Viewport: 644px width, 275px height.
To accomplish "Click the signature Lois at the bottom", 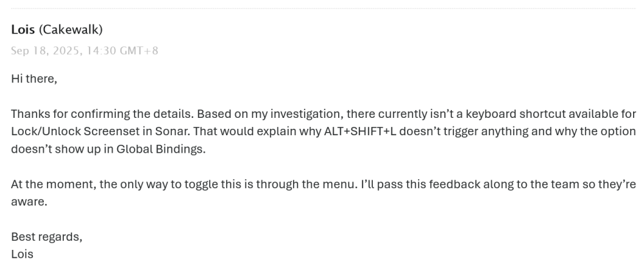I will (22, 254).
